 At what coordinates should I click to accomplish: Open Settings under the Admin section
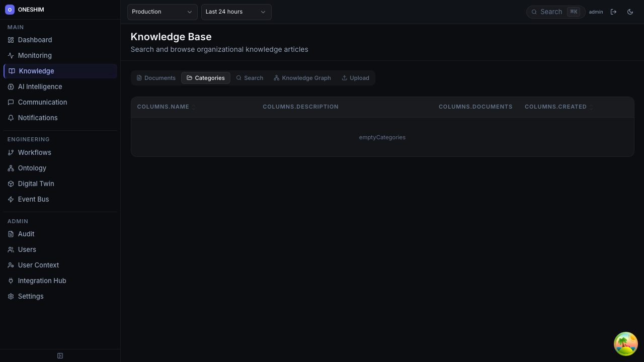pos(31,296)
